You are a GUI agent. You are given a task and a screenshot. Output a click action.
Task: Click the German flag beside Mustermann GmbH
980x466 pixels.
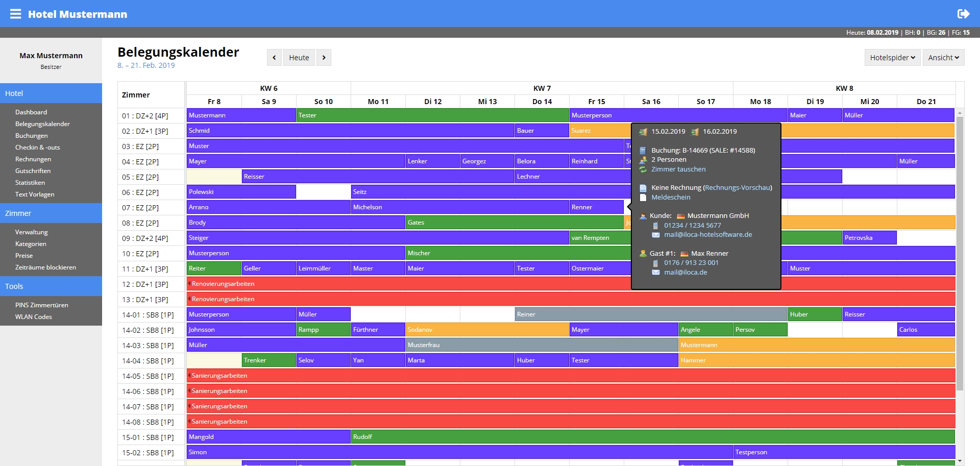(x=680, y=216)
